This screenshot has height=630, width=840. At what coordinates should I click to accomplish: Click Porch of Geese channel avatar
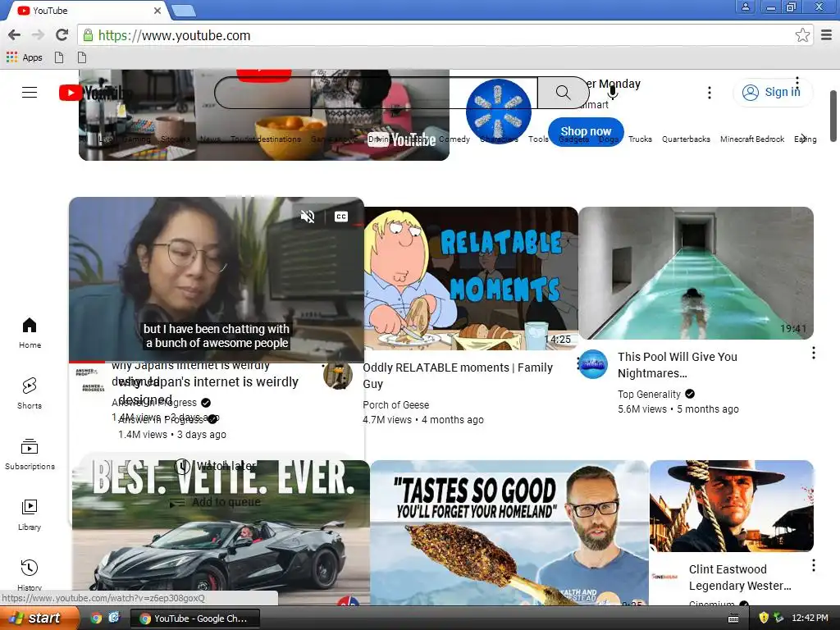[337, 375]
